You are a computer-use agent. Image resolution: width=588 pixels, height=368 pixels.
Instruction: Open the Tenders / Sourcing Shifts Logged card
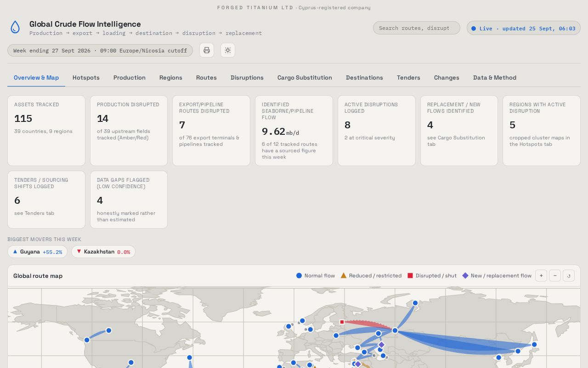(46, 200)
